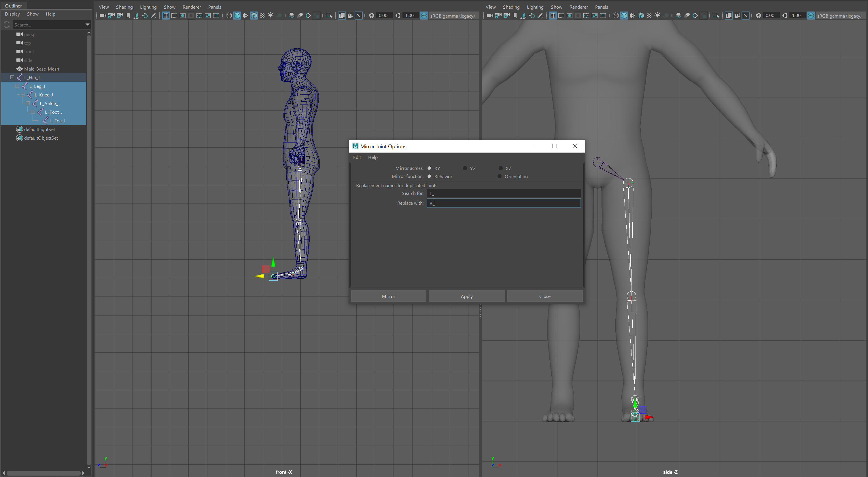The width and height of the screenshot is (868, 477).
Task: Open the Renderer menu in the right viewport
Action: click(x=578, y=7)
